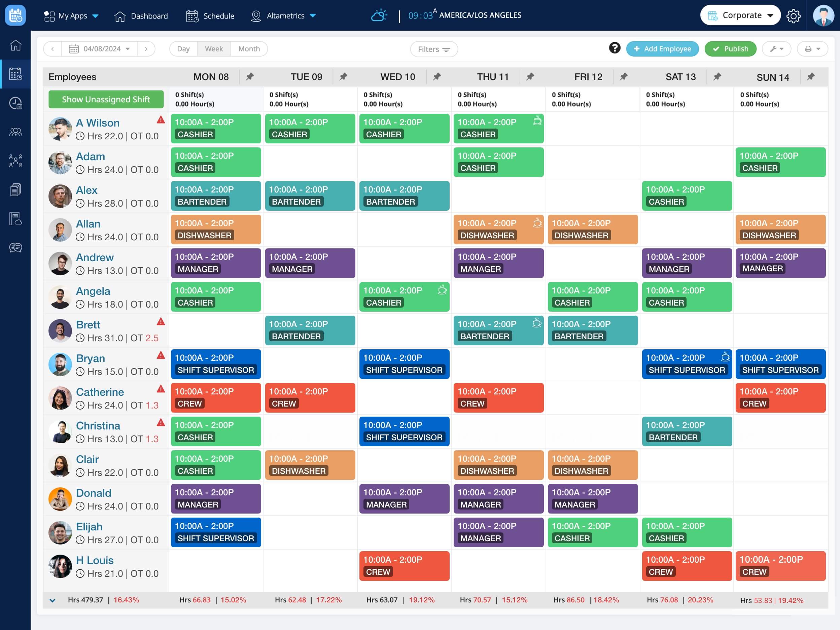Switch to the Day view tab
This screenshot has height=630, width=840.
tap(183, 49)
